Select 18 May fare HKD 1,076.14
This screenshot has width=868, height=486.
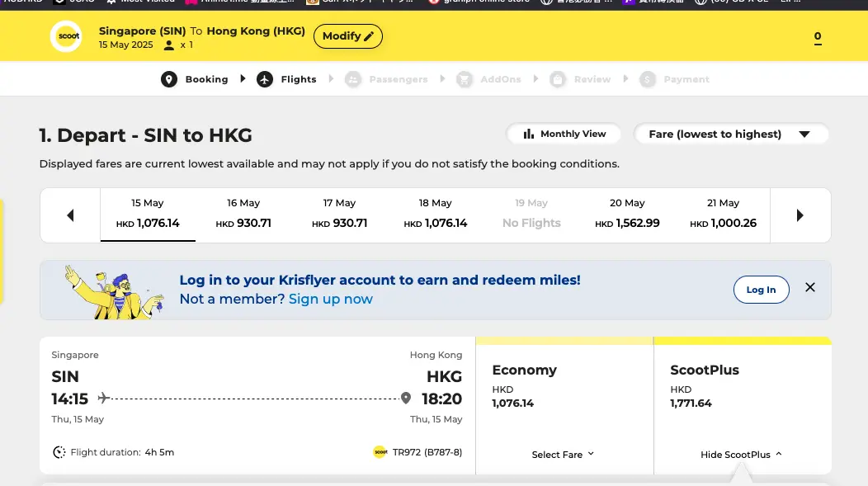click(435, 215)
